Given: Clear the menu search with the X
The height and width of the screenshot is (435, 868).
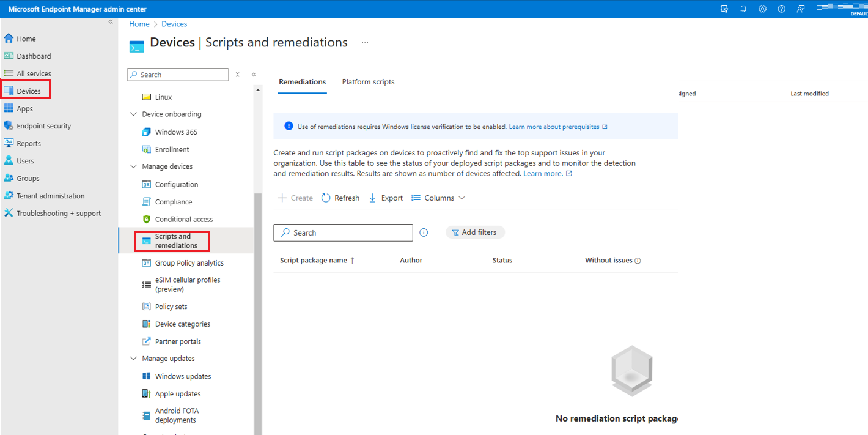Looking at the screenshot, I should click(x=237, y=75).
